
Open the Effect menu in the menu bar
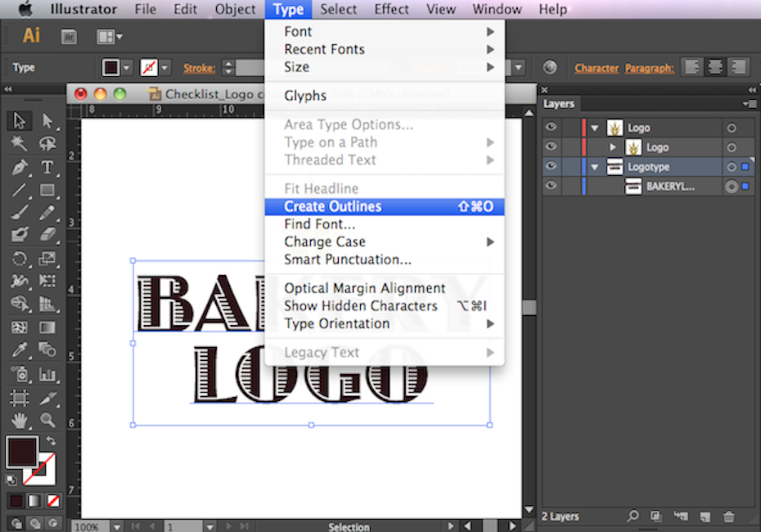pos(391,10)
